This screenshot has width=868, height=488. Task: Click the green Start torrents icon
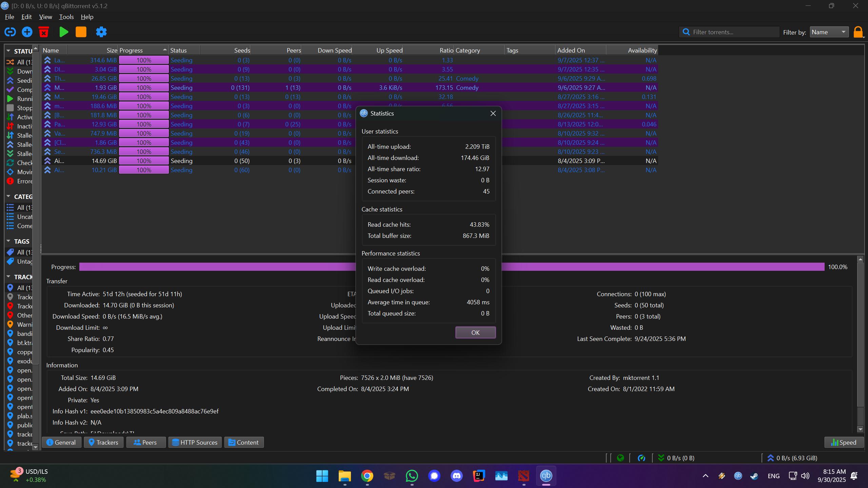point(63,32)
